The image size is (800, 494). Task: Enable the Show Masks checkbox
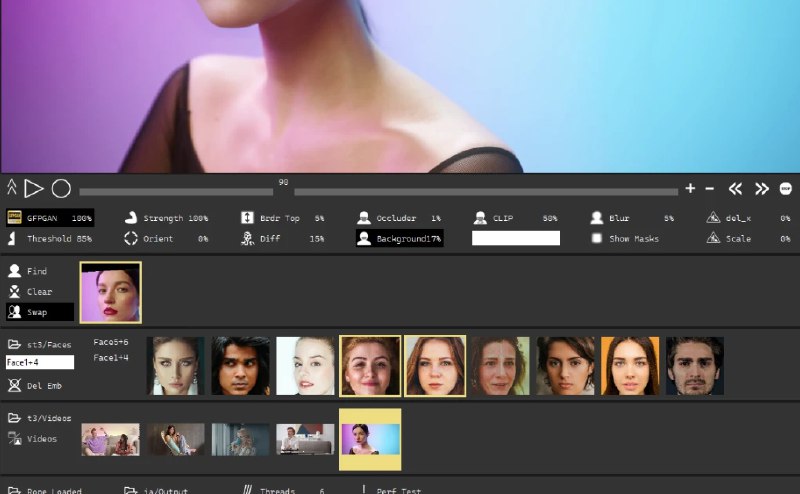pos(597,239)
